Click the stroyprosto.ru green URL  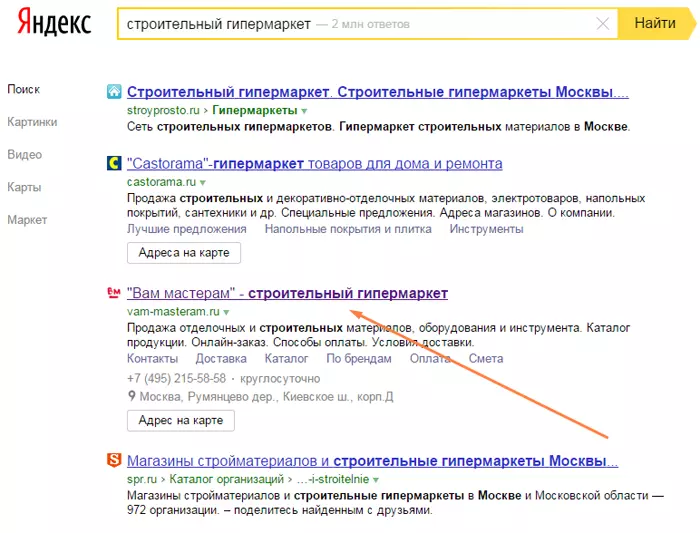pyautogui.click(x=163, y=110)
